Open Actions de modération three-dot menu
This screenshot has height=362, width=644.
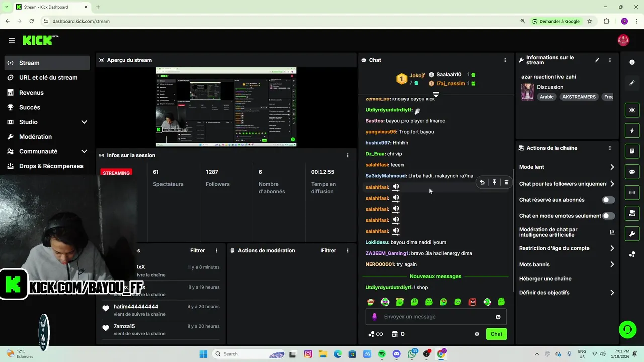point(348,250)
